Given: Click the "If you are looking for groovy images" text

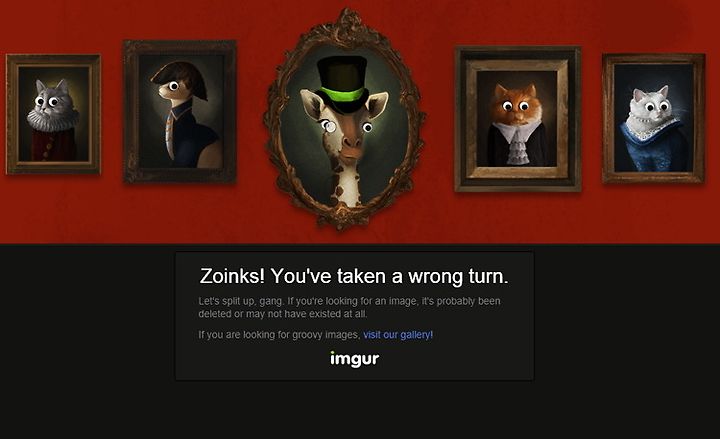Looking at the screenshot, I should coord(279,335).
